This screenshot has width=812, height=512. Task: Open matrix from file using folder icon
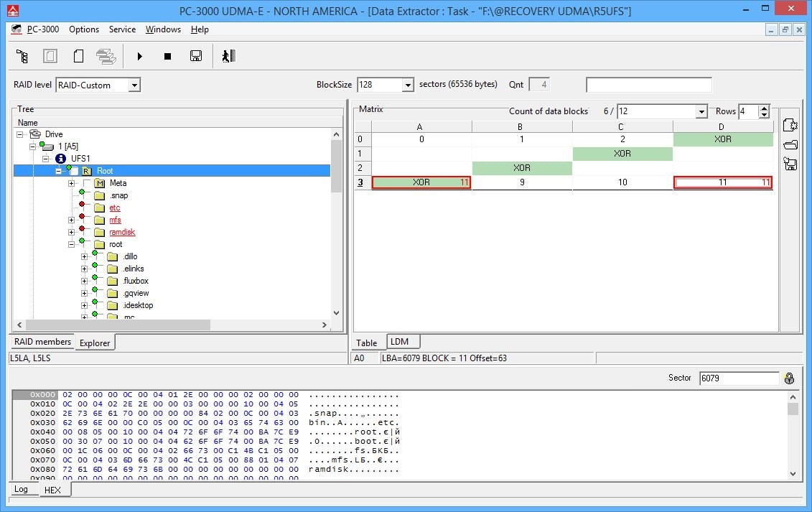point(790,144)
